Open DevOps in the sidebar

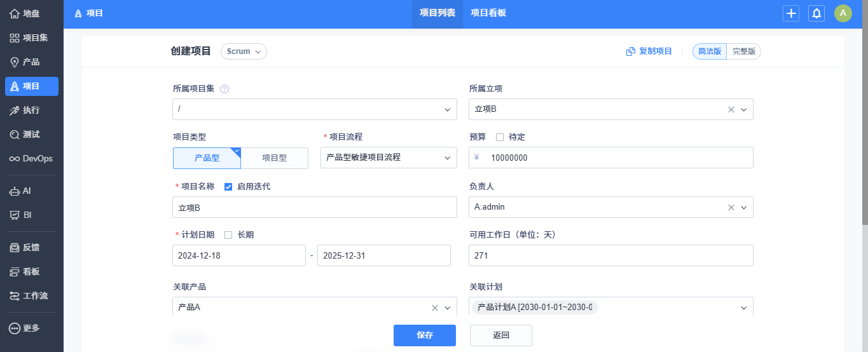pyautogui.click(x=32, y=158)
